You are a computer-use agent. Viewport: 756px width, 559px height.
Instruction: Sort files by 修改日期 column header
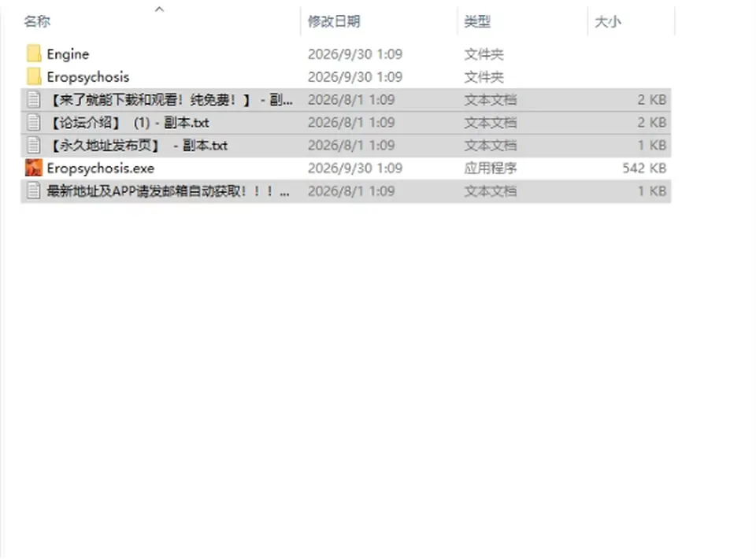pos(334,21)
